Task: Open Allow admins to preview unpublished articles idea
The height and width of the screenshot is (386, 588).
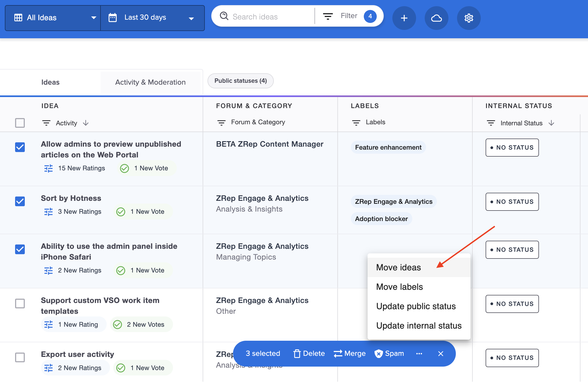Action: tap(111, 149)
